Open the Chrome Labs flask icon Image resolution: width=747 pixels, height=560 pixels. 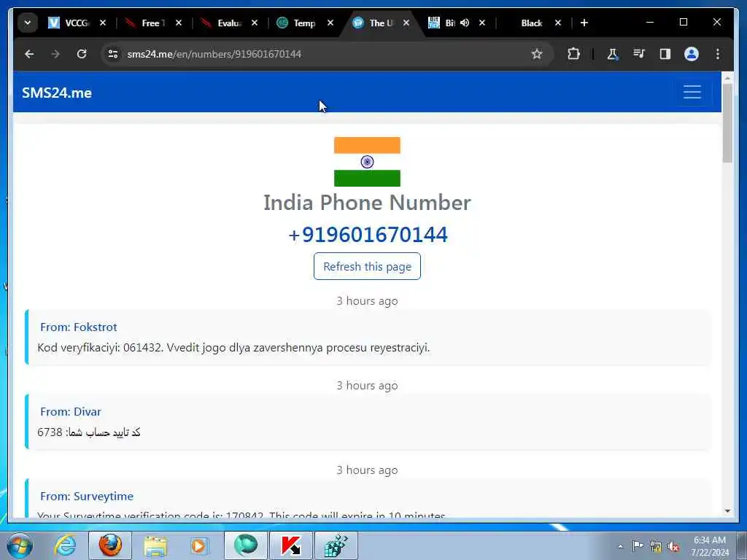click(613, 54)
